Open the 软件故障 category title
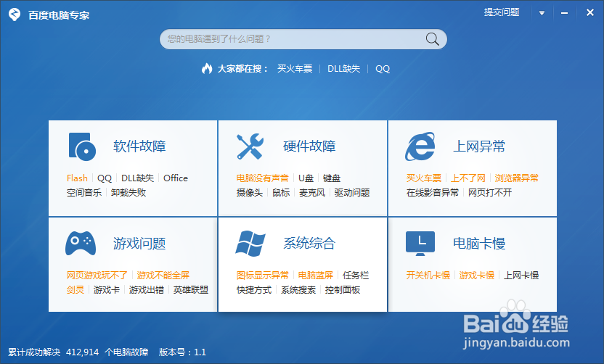This screenshot has width=604, height=364. [139, 146]
